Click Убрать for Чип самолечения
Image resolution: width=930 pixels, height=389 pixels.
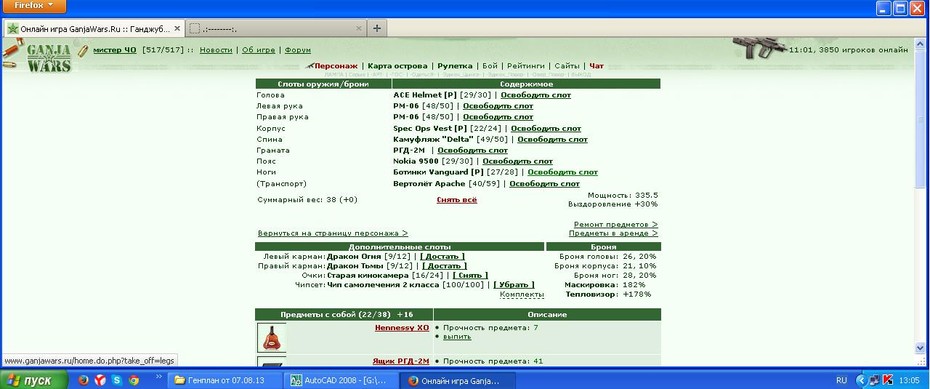pos(514,285)
